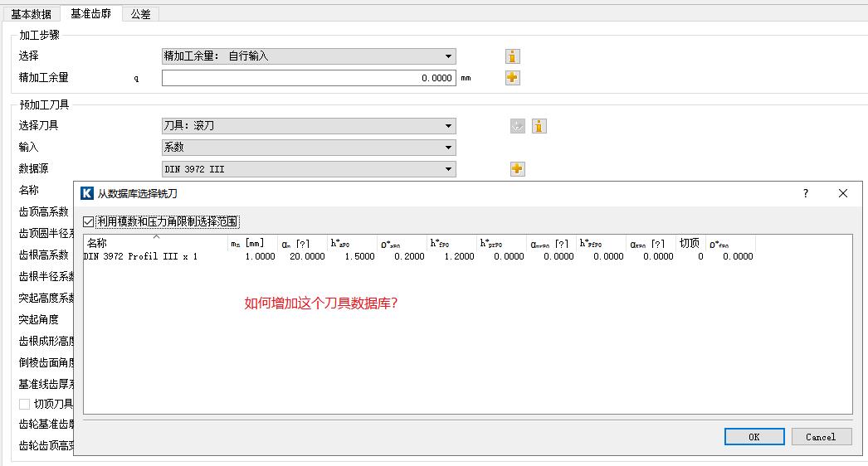Screen dimensions: 868x466
Task: Click greyed icon next to 刀具: 滚刀 dropdown
Action: point(518,126)
